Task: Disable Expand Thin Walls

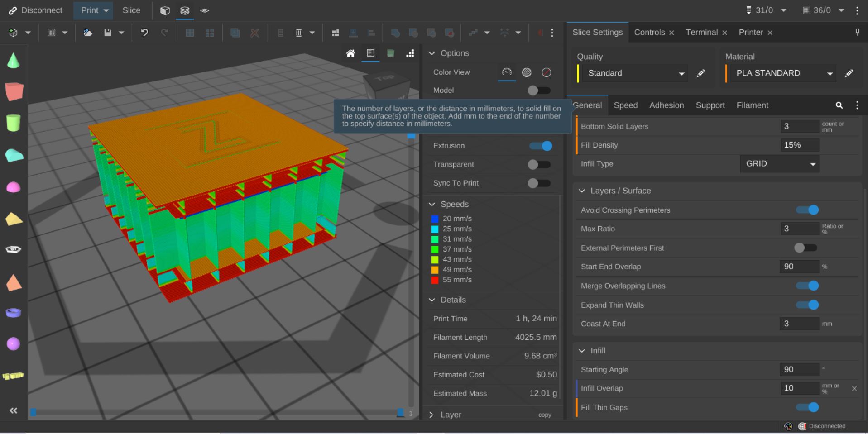Action: pos(808,305)
